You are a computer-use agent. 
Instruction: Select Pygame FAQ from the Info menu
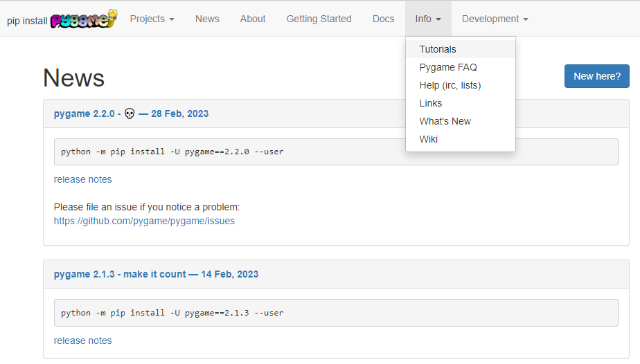pos(461,67)
